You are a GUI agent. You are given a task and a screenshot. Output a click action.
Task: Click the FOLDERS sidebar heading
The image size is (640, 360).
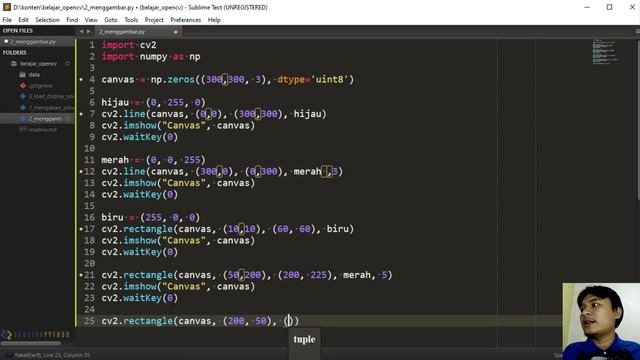tap(15, 53)
